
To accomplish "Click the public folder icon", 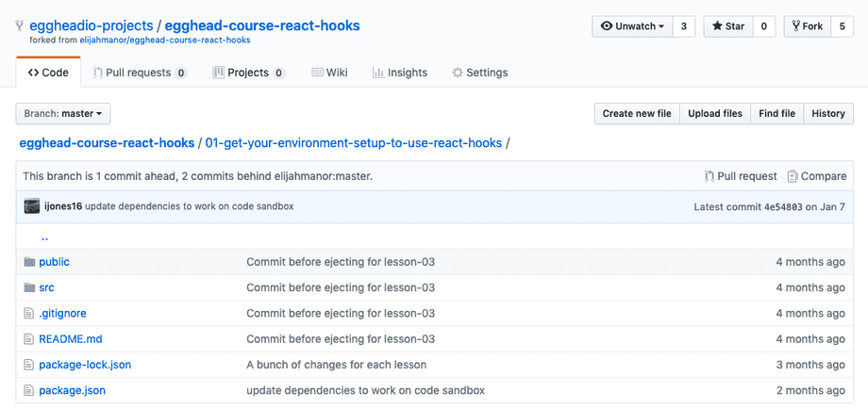I will coord(29,262).
